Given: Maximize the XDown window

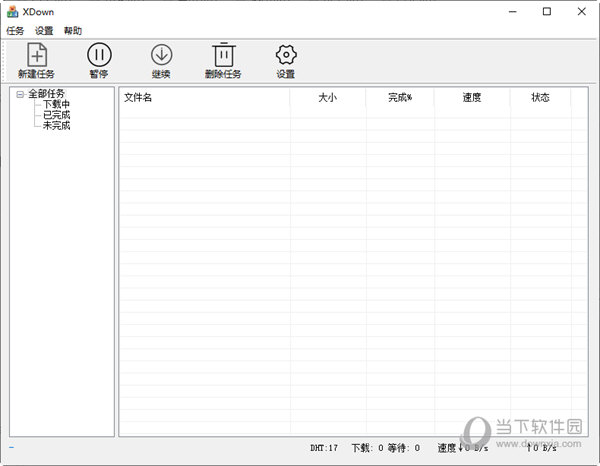Looking at the screenshot, I should point(547,12).
